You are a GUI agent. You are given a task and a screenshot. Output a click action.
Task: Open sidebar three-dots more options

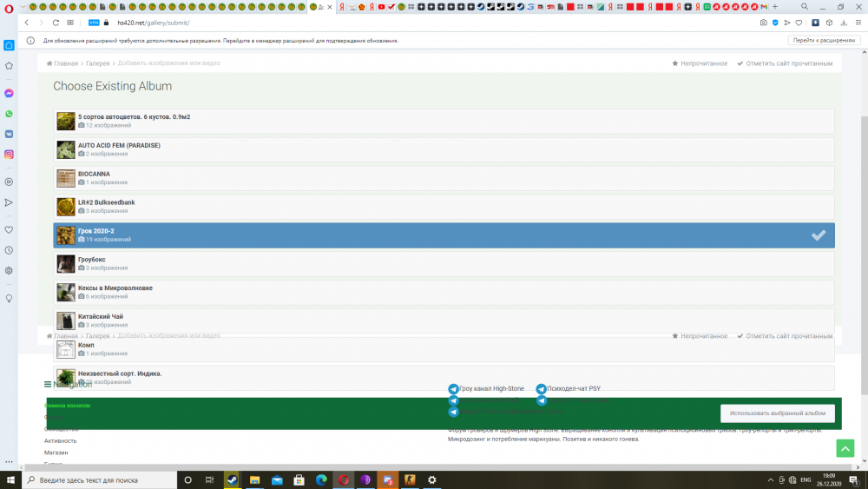9,461
